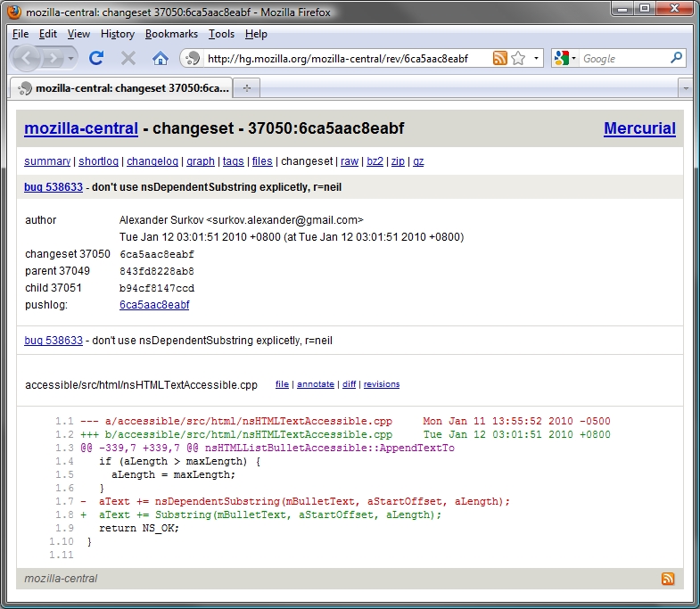
Task: Open the pushlog 6ca5aac8eabf link
Action: pyautogui.click(x=154, y=305)
